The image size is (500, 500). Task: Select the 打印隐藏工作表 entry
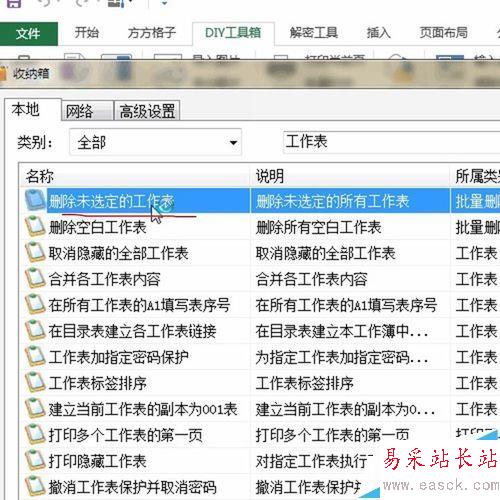[x=97, y=461]
